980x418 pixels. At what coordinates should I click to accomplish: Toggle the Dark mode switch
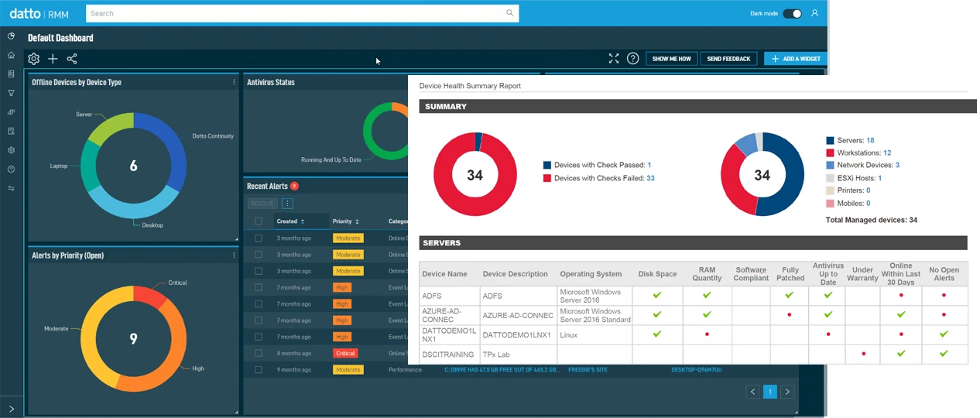point(792,13)
